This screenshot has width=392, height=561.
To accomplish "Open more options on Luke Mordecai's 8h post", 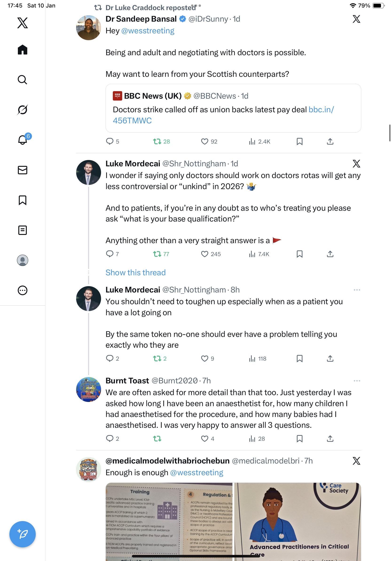I will 357,290.
